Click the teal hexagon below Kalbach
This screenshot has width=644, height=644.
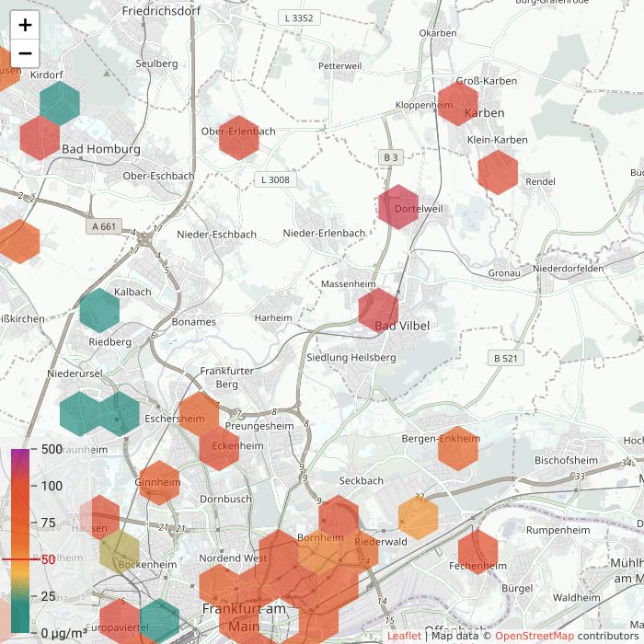point(99,310)
